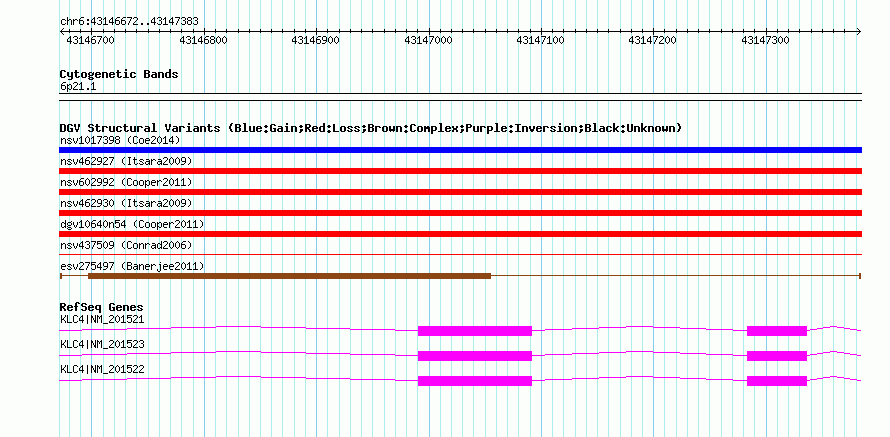Click the red bar under nsv462930
890x437 pixels.
point(460,213)
